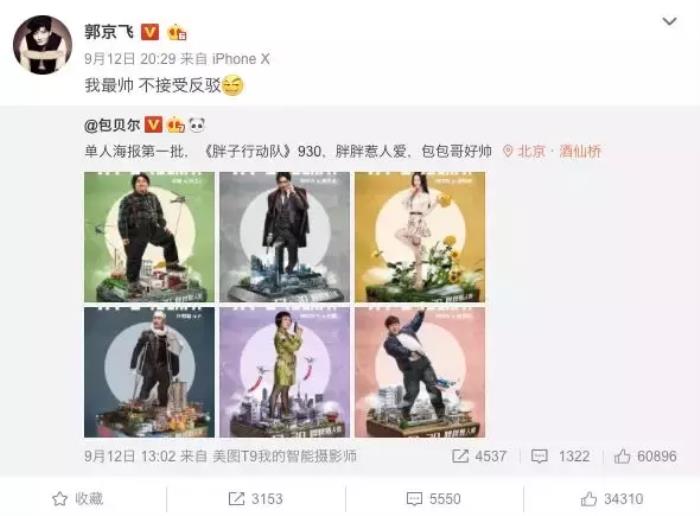The height and width of the screenshot is (516, 700).
Task: Click the orange V verified badge beside 郭京飞
Action: 150,32
